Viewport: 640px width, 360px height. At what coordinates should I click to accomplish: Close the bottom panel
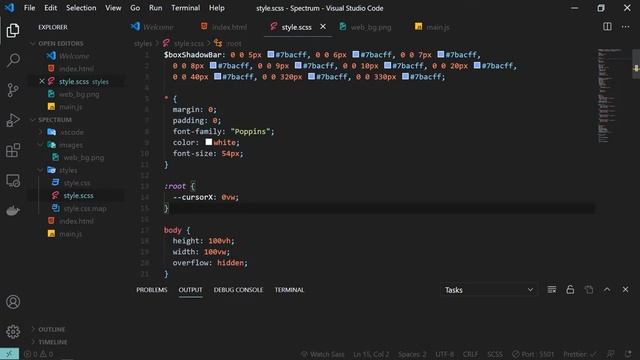[625, 290]
